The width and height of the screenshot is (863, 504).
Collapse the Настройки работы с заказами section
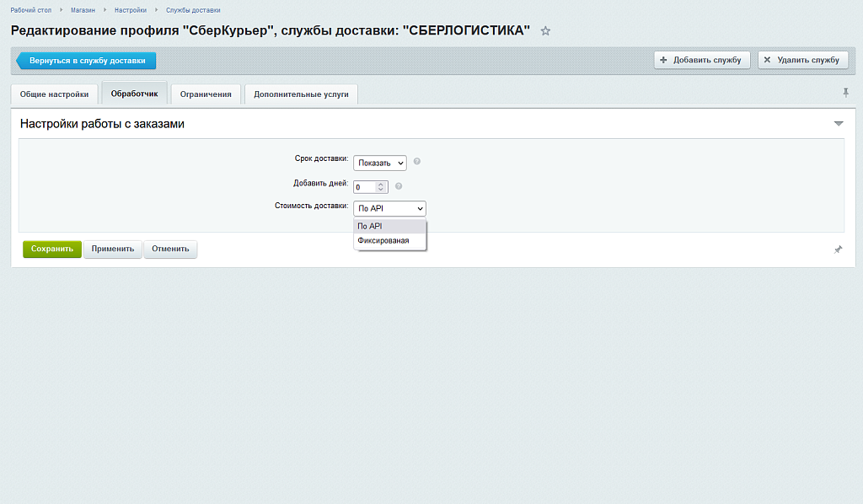(x=839, y=122)
